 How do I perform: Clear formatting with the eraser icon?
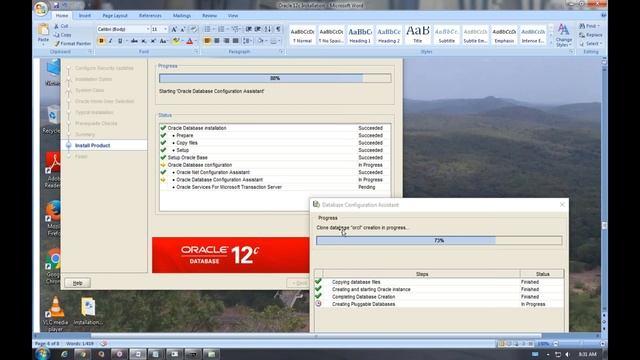(194, 29)
